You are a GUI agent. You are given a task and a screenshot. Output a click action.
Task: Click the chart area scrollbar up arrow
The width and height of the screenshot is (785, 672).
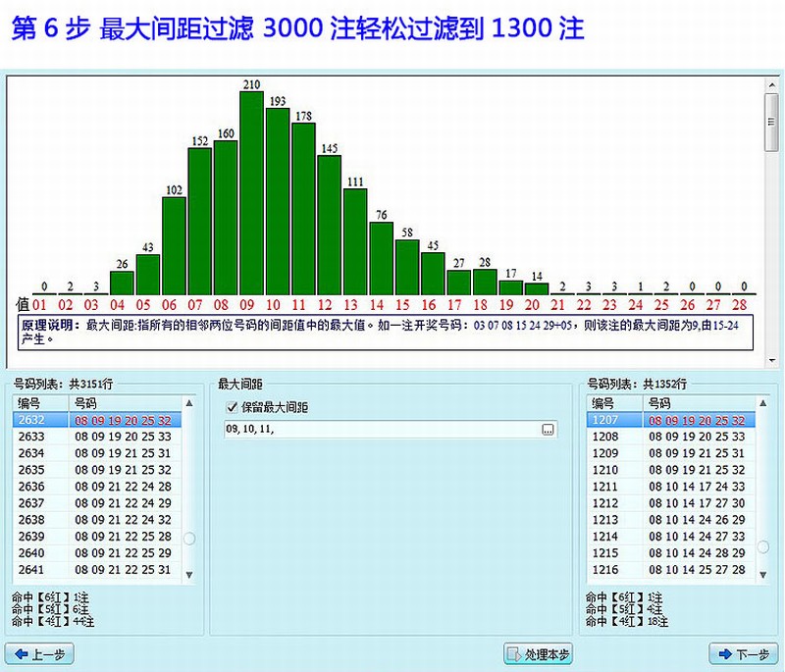(x=771, y=85)
